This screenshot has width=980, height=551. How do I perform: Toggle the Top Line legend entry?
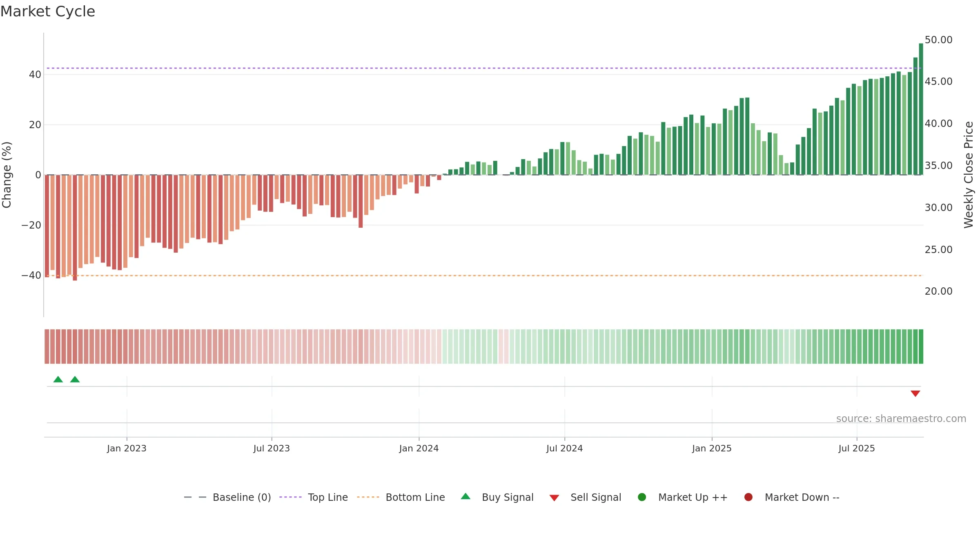coord(314,497)
